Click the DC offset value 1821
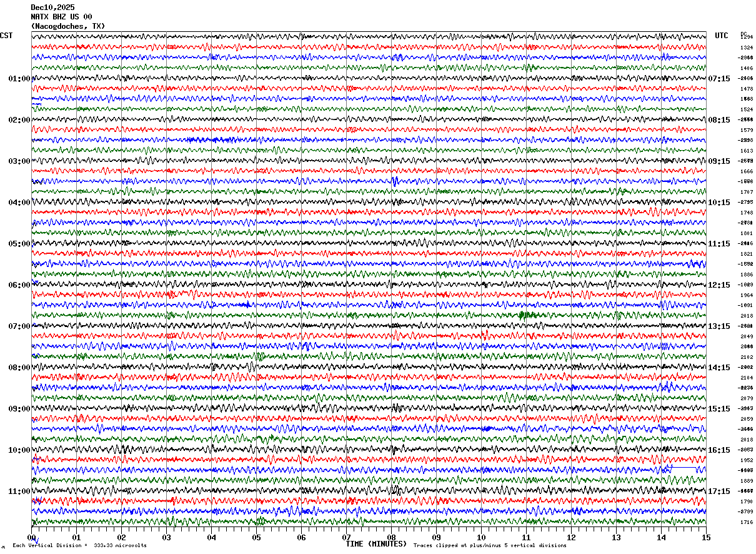 tap(747, 254)
